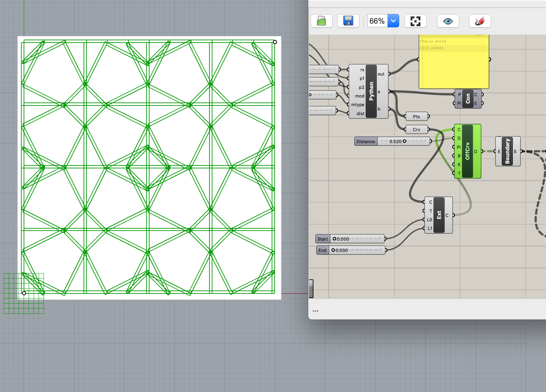
Task: Zoom to fit using the extents icon
Action: [x=415, y=21]
